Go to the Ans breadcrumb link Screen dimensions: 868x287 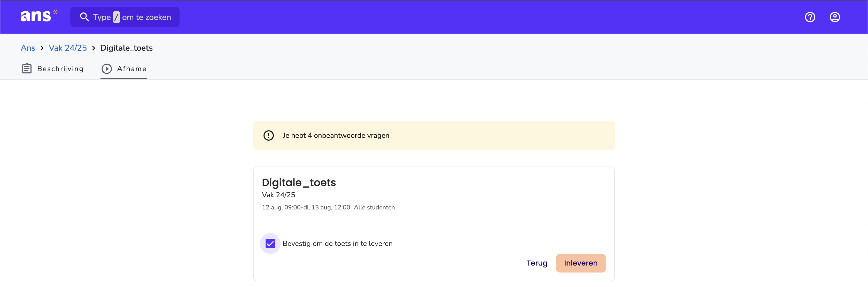[x=28, y=48]
